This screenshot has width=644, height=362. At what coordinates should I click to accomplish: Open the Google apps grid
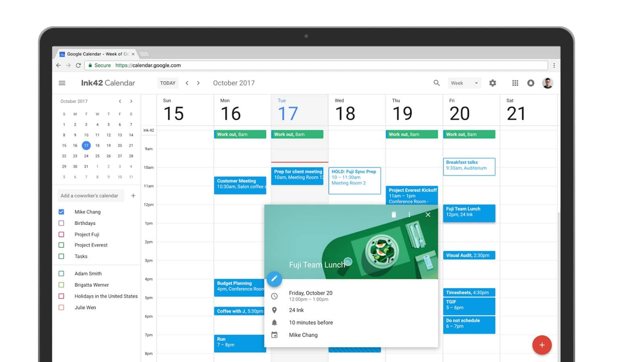coord(515,83)
